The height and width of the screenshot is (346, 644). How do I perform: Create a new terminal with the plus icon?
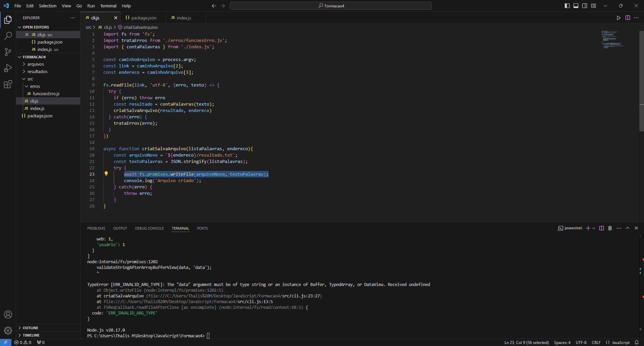pos(588,228)
